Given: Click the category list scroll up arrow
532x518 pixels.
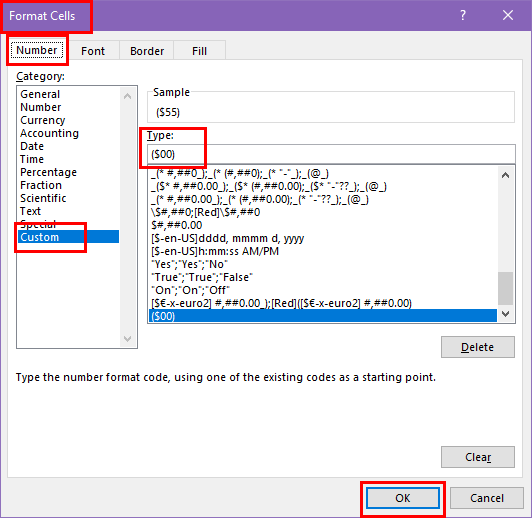Looking at the screenshot, I should coord(128,96).
